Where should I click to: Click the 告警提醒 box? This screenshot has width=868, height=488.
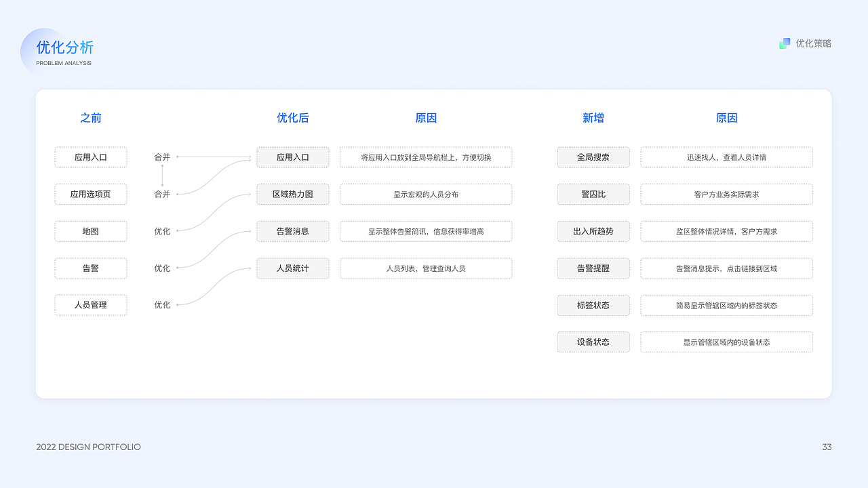tap(593, 268)
